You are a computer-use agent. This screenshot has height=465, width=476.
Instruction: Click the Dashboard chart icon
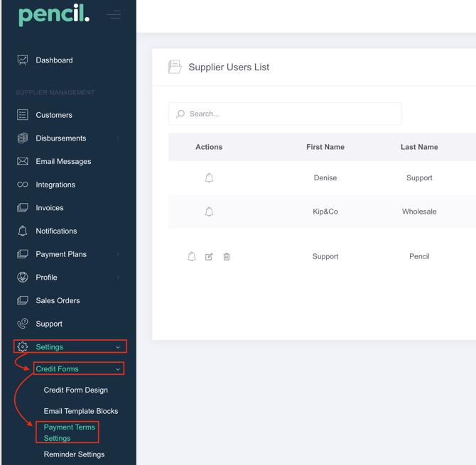(23, 60)
